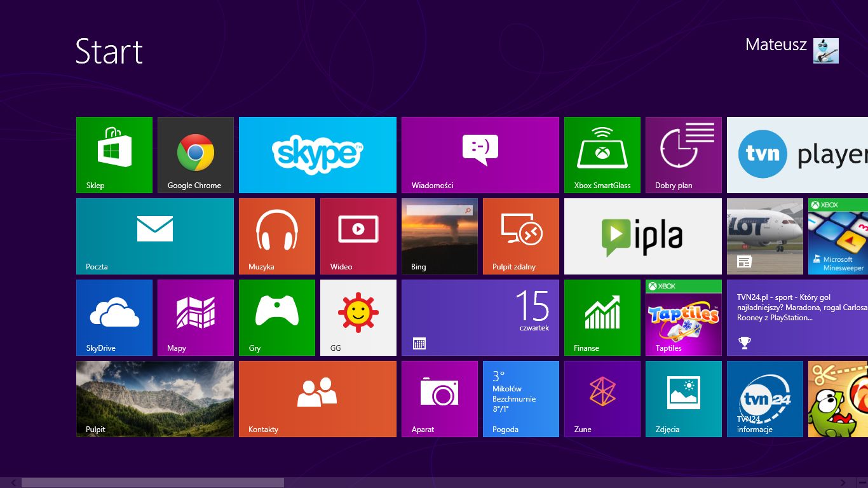Viewport: 868px width, 488px height.
Task: Open the Wiadomości messaging tile
Action: [x=480, y=155]
